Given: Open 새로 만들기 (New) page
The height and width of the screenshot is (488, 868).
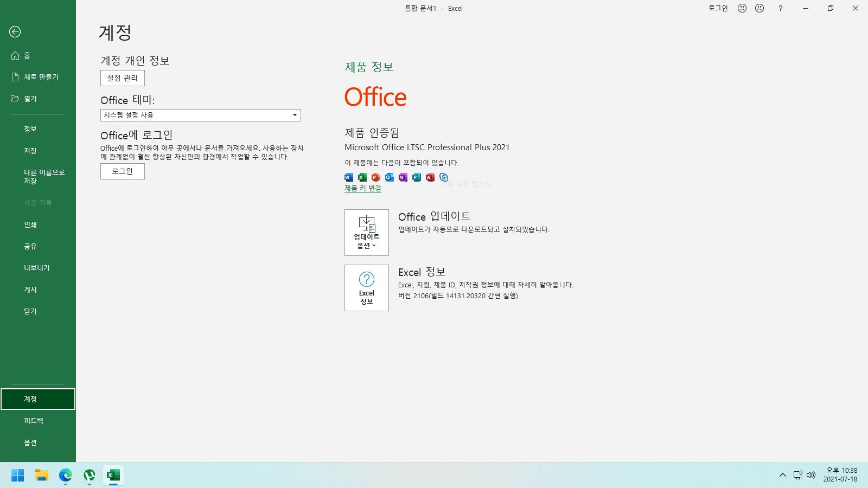Looking at the screenshot, I should click(38, 77).
